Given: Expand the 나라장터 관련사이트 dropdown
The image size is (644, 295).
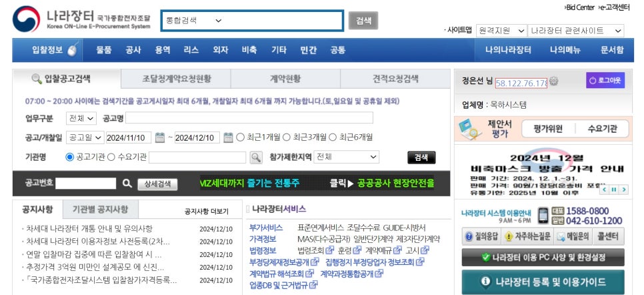Looking at the screenshot, I should click(x=575, y=31).
